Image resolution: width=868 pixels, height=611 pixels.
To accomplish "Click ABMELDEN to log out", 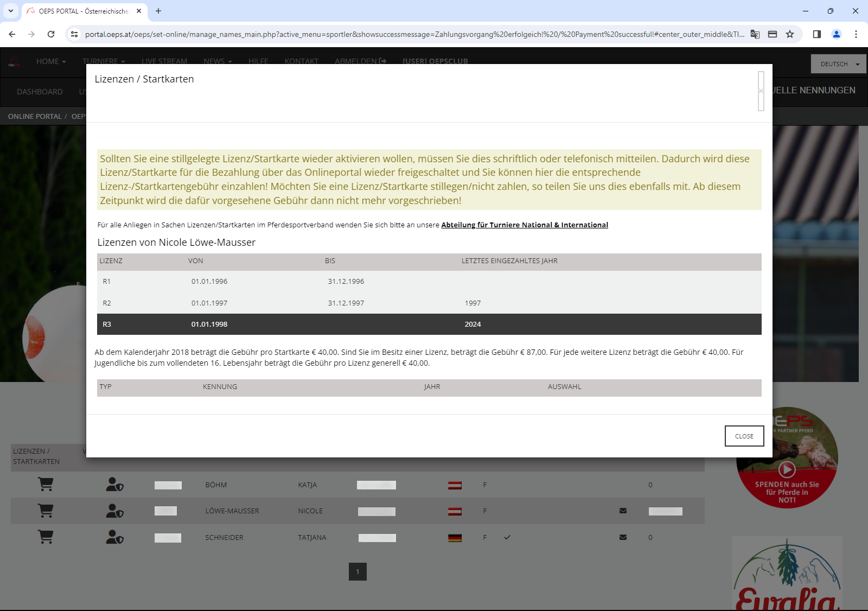I will [x=360, y=61].
